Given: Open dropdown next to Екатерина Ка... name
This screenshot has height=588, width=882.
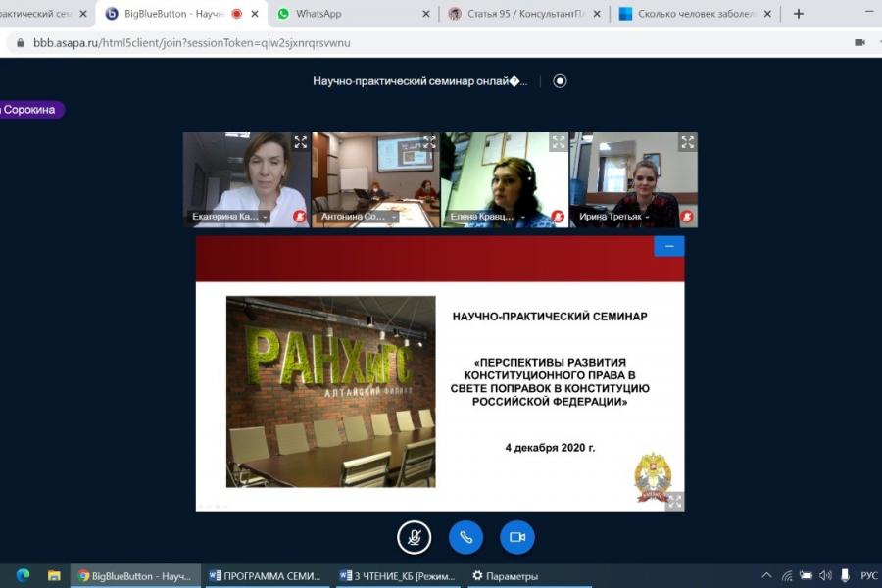Looking at the screenshot, I should (265, 217).
